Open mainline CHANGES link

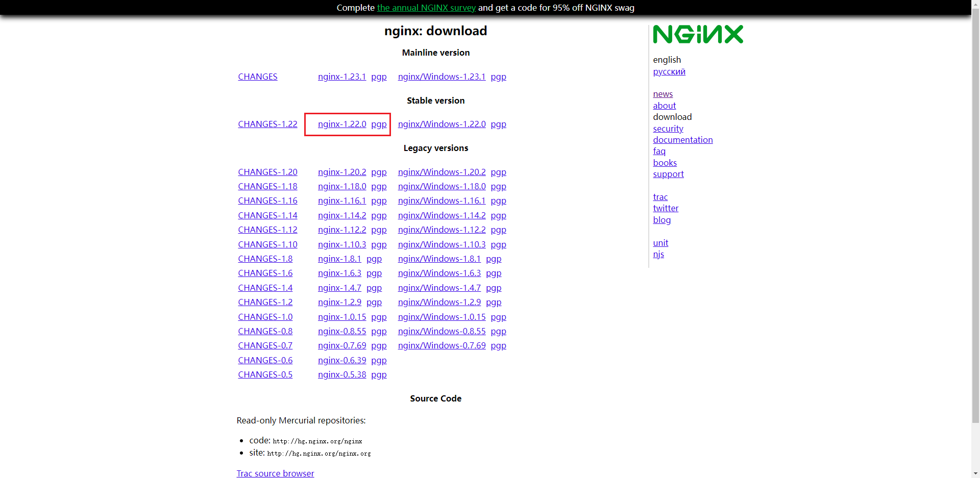(258, 77)
